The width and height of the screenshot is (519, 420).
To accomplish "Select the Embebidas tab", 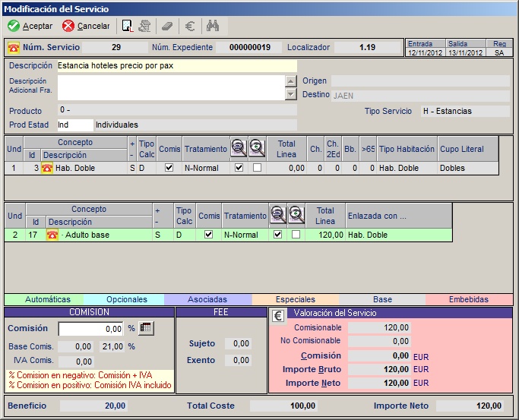I will pyautogui.click(x=469, y=299).
